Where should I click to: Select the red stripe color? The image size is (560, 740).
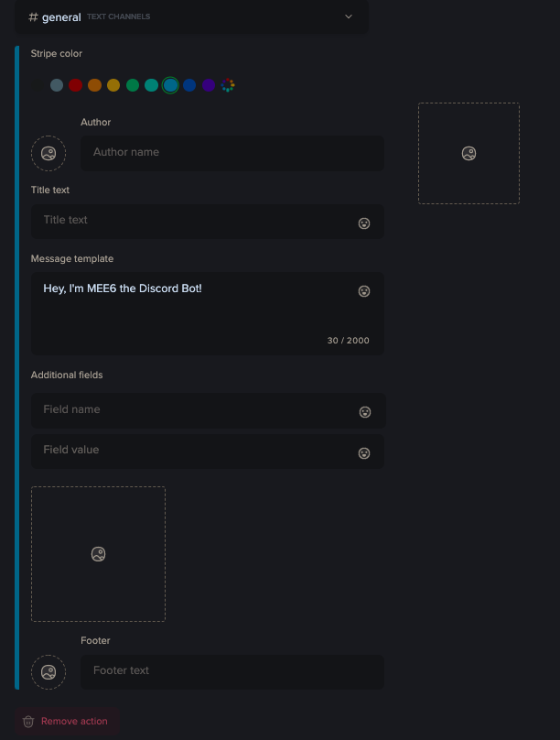75,84
